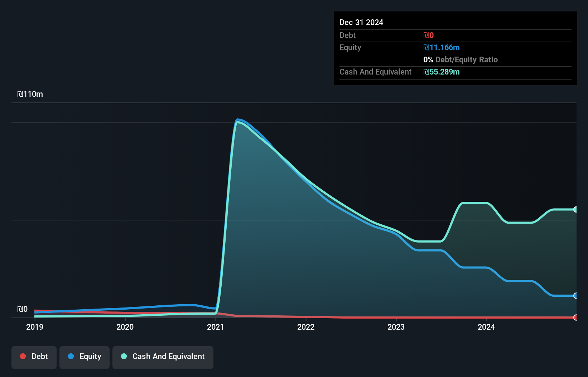The height and width of the screenshot is (377, 588).
Task: Click the 2023 x-axis label
Action: [x=396, y=327]
